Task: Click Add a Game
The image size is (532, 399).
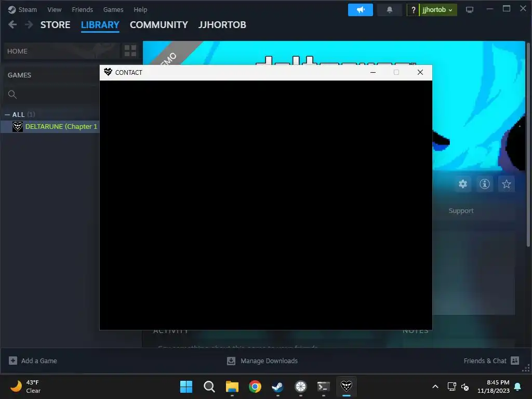Action: pos(33,361)
